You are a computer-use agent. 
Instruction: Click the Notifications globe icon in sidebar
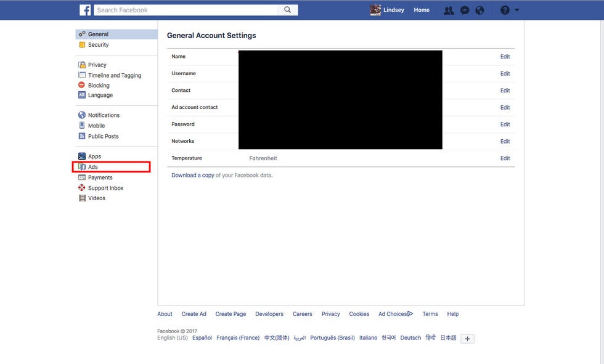pos(81,115)
